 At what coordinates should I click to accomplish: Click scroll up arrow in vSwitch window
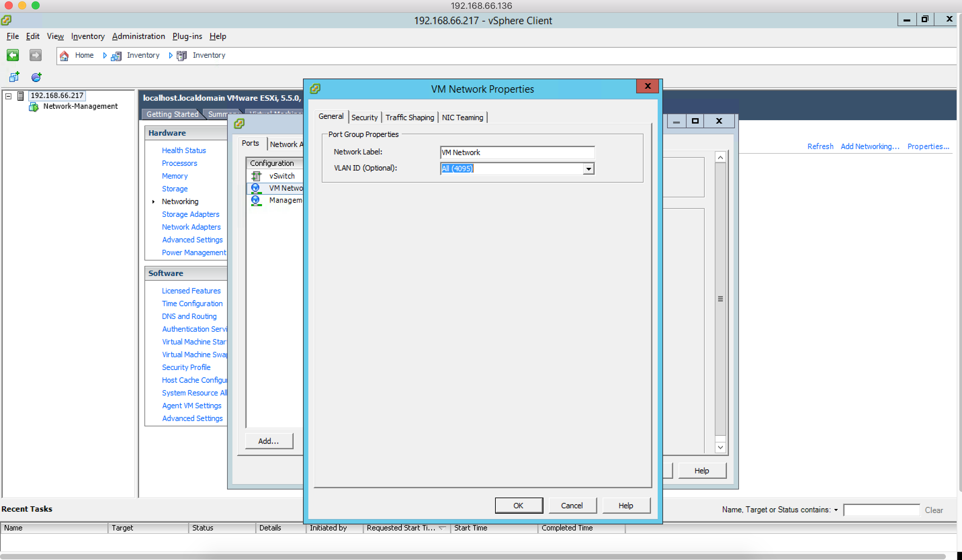click(x=720, y=157)
